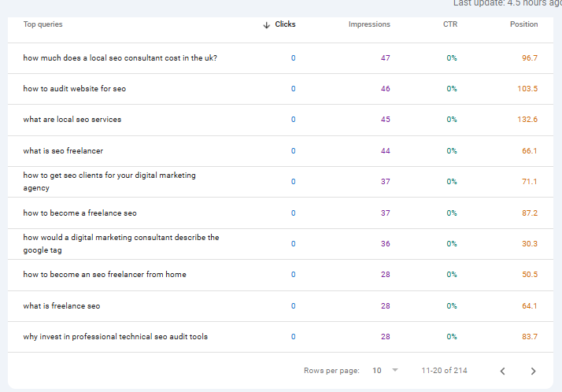Select query 'how to audit website for seo'
Viewport: 562px width, 392px height.
click(x=75, y=89)
